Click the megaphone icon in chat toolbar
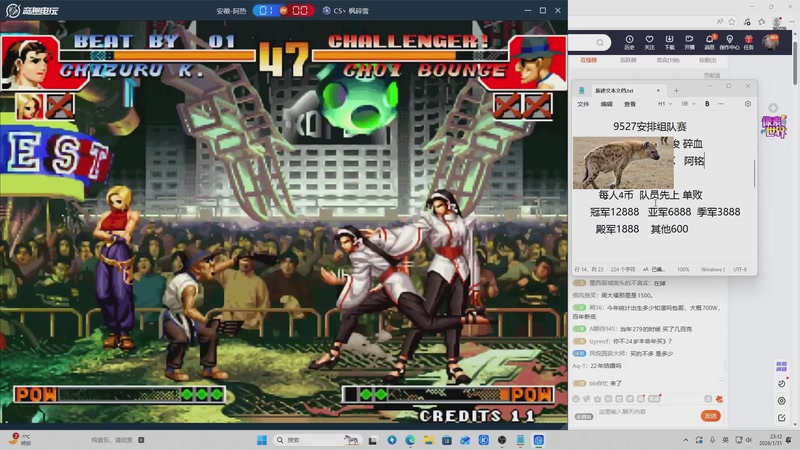The height and width of the screenshot is (450, 800). pos(587,398)
